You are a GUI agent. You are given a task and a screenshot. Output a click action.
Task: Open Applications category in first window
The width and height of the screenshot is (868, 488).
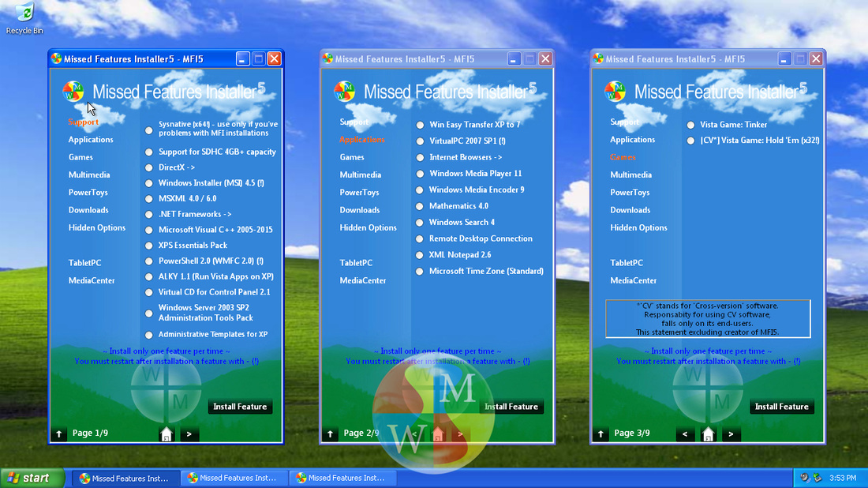click(x=91, y=140)
